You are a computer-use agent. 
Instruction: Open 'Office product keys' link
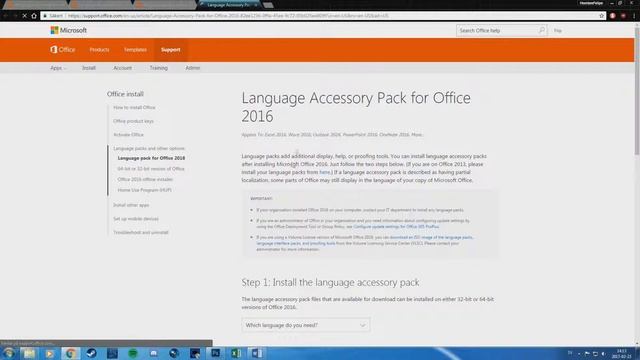133,121
